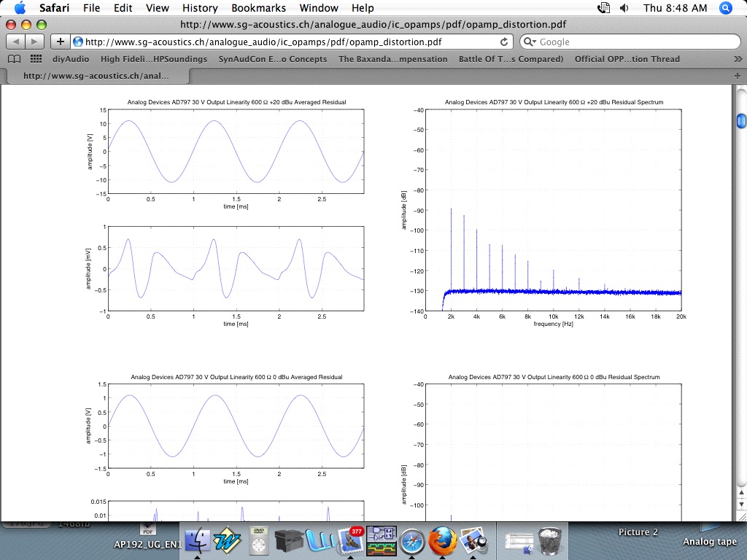The height and width of the screenshot is (560, 747).
Task: Open the History menu
Action: click(x=200, y=8)
